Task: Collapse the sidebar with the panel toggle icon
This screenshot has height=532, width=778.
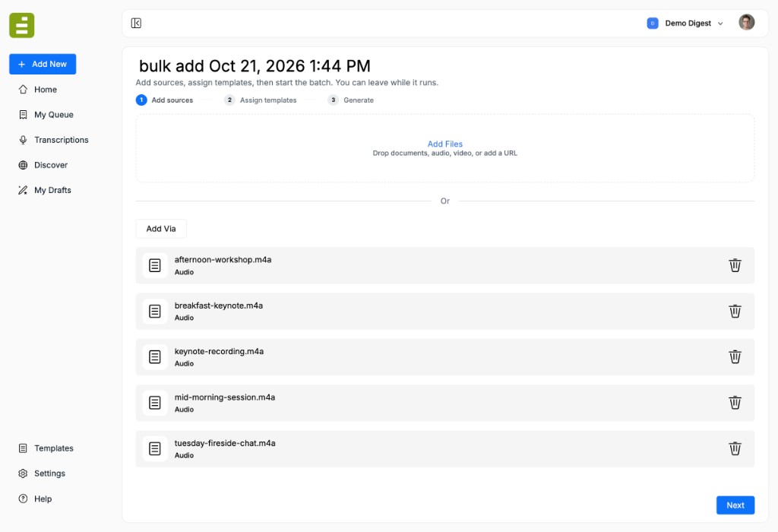Action: pos(136,24)
